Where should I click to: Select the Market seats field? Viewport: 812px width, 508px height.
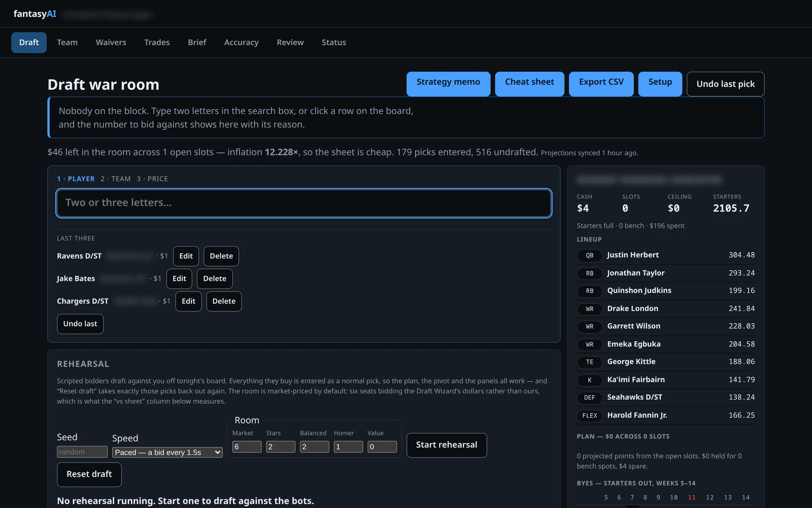point(247,447)
